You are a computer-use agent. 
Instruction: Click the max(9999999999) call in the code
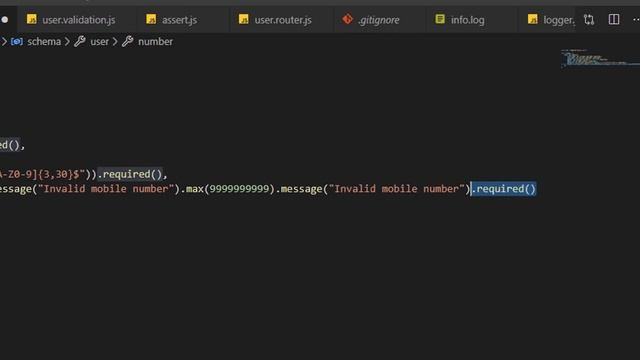(x=231, y=189)
